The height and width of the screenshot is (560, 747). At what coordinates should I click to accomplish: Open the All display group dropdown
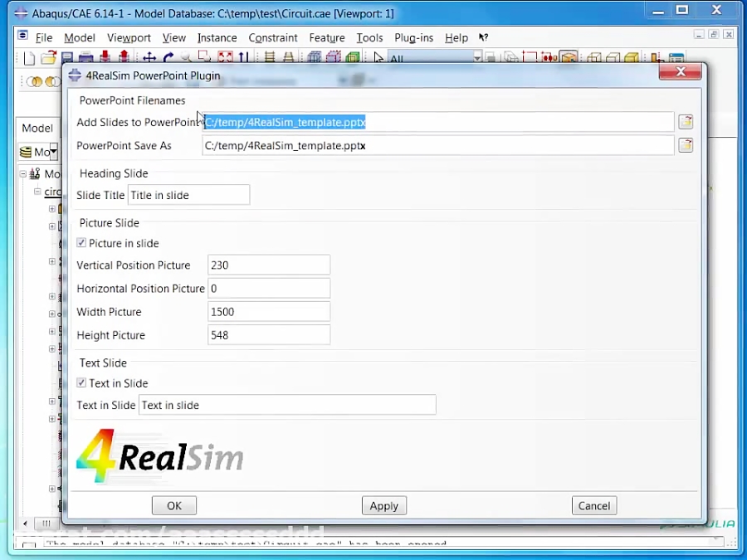click(x=477, y=58)
